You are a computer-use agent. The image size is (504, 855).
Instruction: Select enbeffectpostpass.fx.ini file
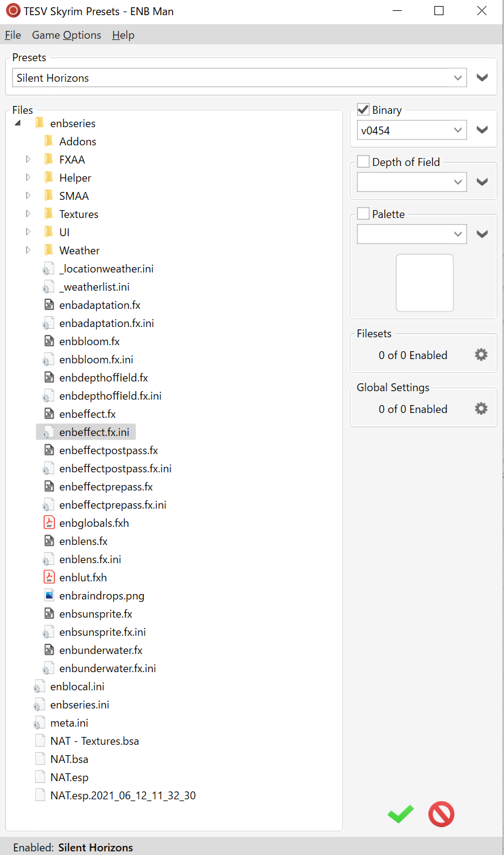[x=115, y=468]
